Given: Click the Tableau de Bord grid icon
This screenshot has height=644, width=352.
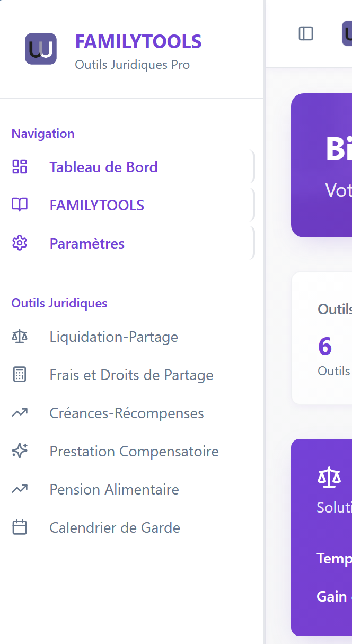Looking at the screenshot, I should pos(20,167).
